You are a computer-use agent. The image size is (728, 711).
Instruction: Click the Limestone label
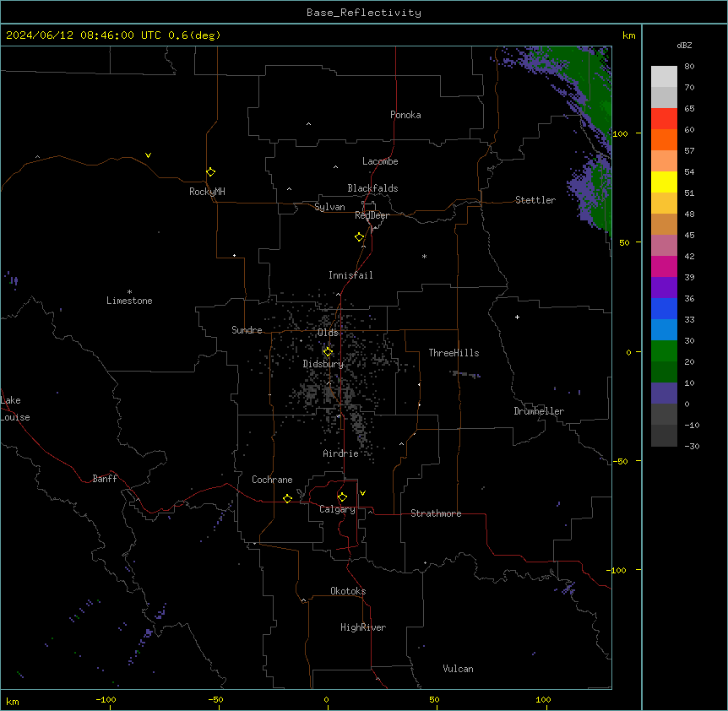point(129,301)
